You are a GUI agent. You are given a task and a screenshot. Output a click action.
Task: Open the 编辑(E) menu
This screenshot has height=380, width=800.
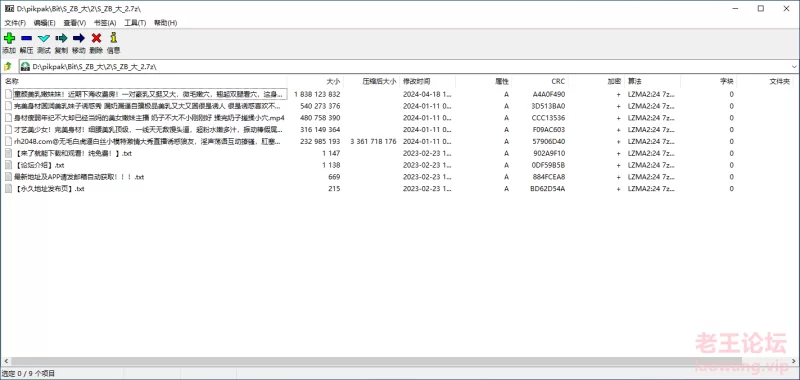click(x=44, y=23)
